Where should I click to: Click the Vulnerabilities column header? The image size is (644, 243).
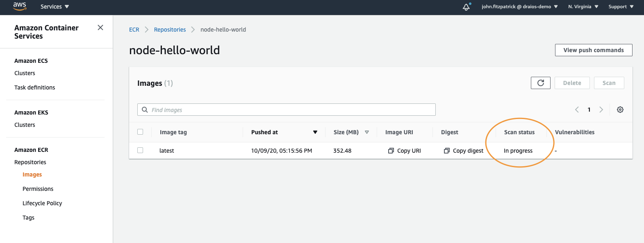pos(575,132)
